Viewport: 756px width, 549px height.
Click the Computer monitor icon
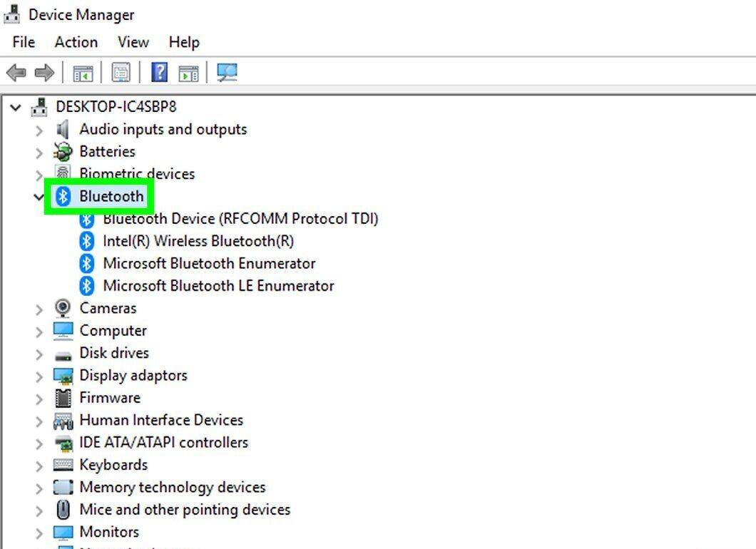coord(63,331)
